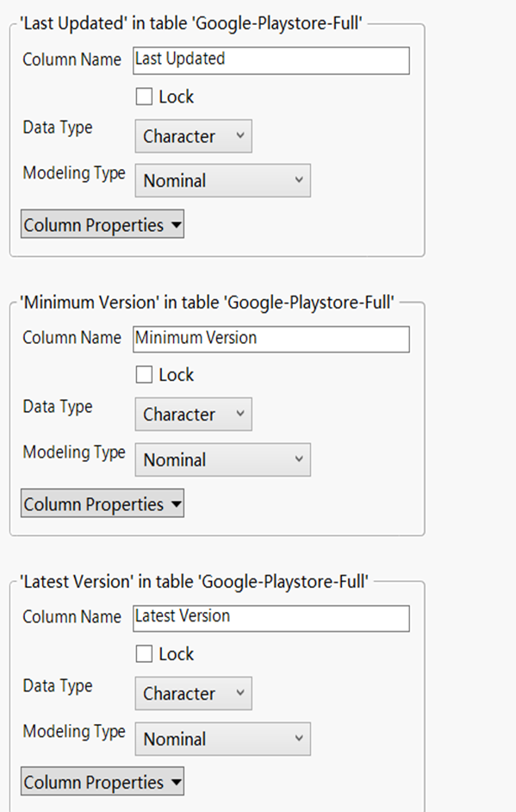
Task: Open Column Properties menu for Last Updated
Action: [x=103, y=224]
